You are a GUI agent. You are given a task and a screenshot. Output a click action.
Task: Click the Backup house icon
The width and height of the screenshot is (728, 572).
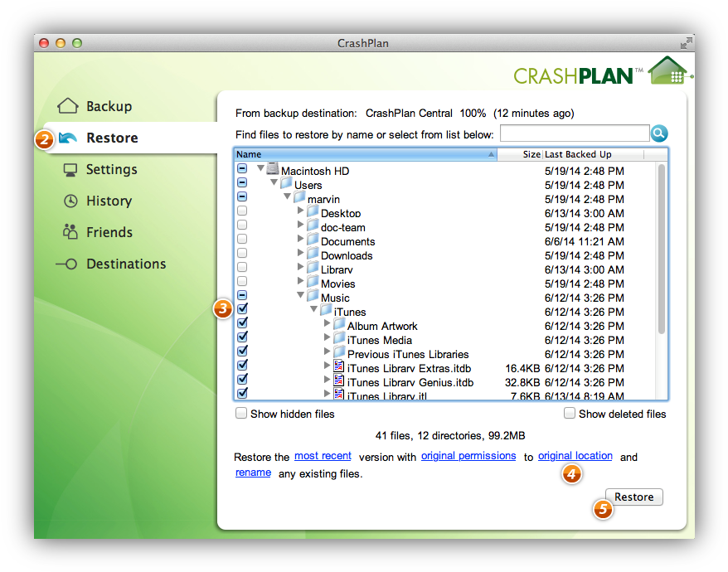(66, 106)
